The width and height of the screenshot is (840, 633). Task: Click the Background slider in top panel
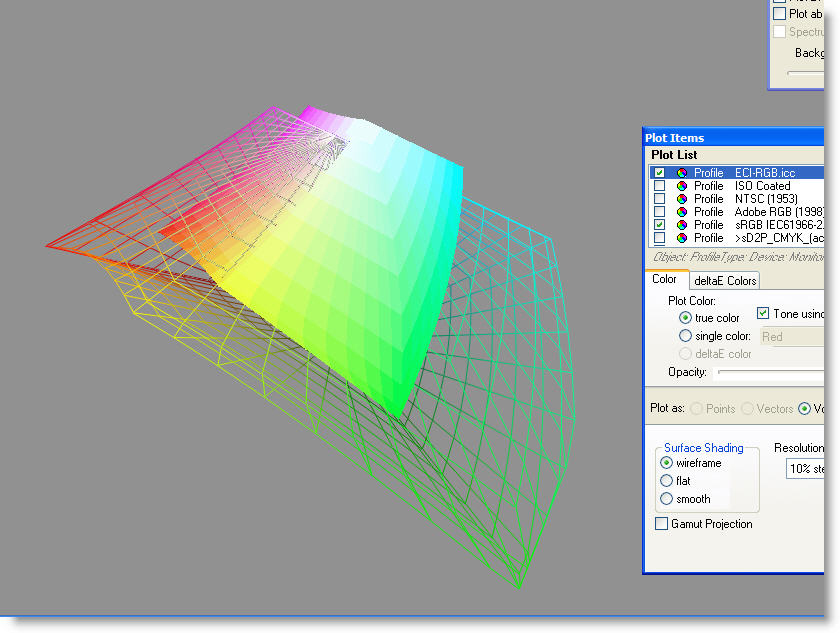coord(805,73)
